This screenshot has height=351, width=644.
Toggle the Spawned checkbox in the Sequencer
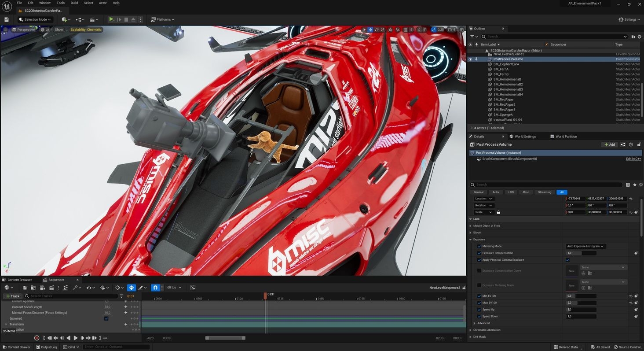coord(106,318)
